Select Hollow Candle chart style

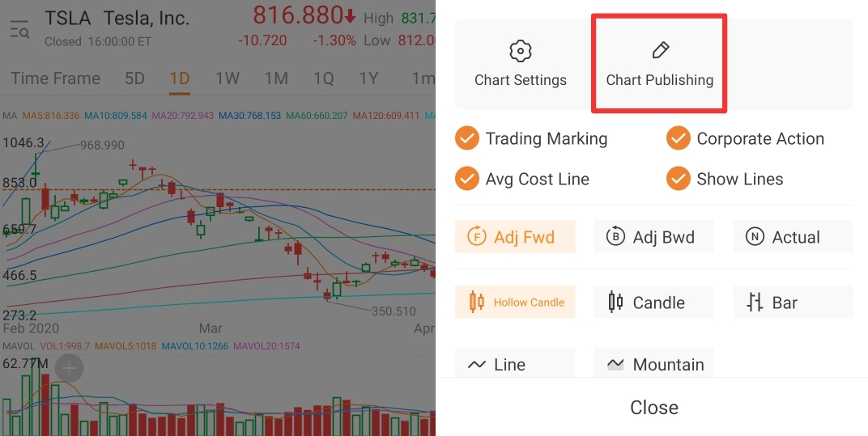pos(515,302)
